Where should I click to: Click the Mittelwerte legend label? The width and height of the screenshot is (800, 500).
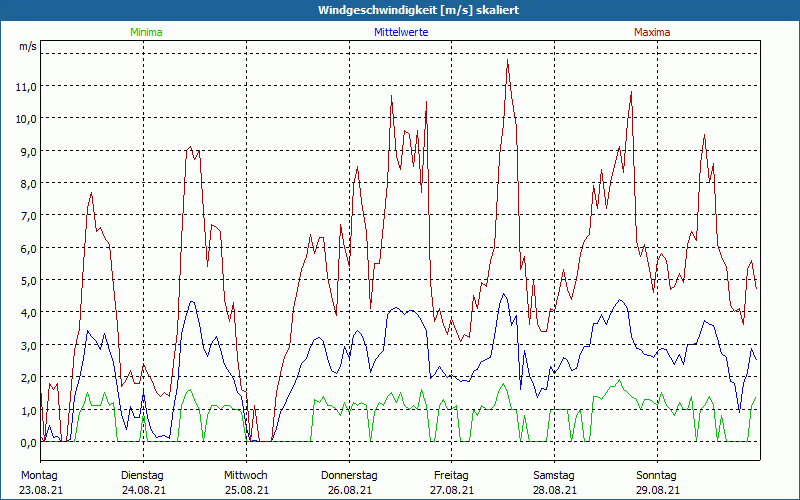[401, 32]
